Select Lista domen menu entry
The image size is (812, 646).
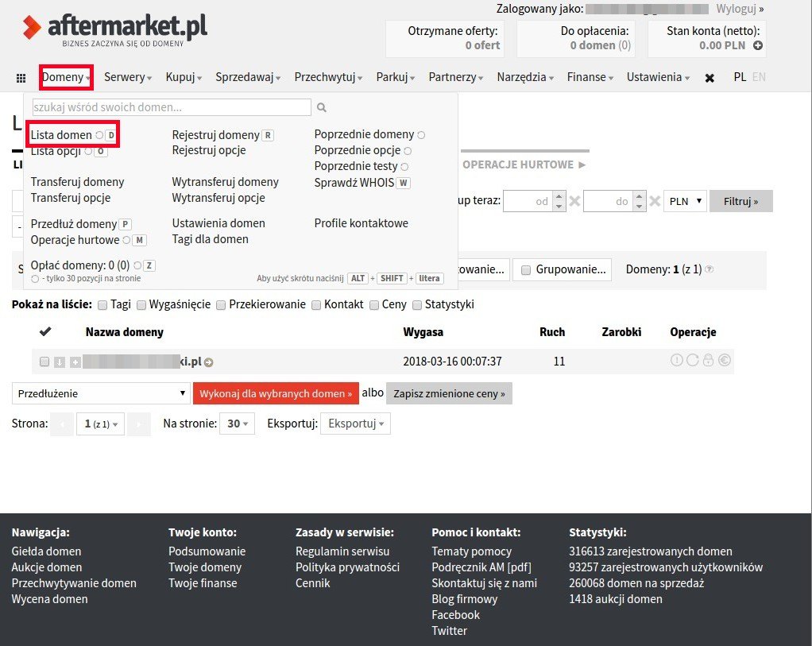[61, 135]
